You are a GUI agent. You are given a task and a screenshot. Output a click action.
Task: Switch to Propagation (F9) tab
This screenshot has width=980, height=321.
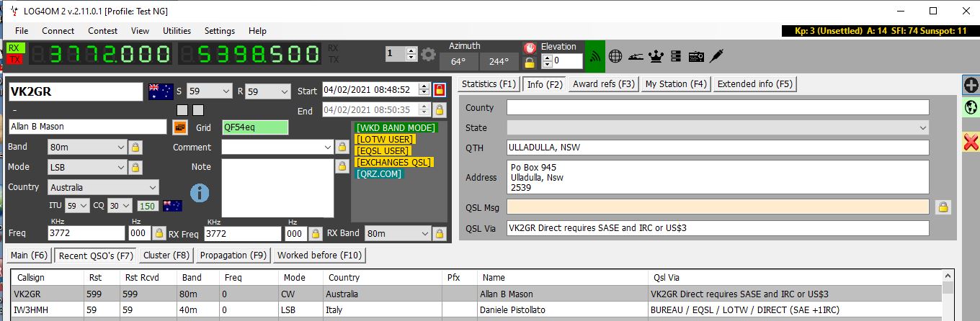(233, 256)
